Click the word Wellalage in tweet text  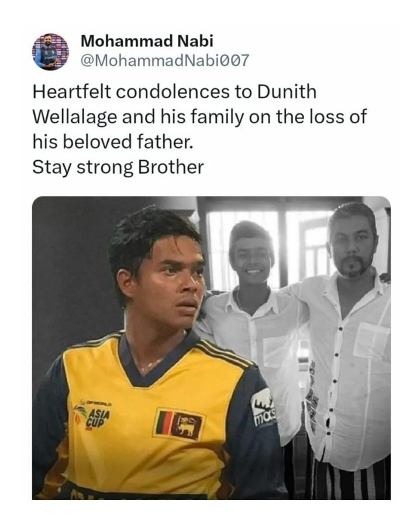[75, 117]
